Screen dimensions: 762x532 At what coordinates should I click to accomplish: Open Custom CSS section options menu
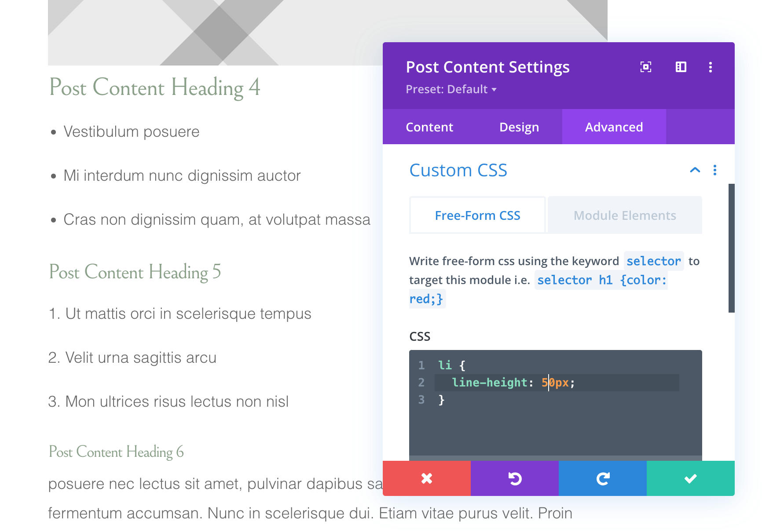coord(714,170)
